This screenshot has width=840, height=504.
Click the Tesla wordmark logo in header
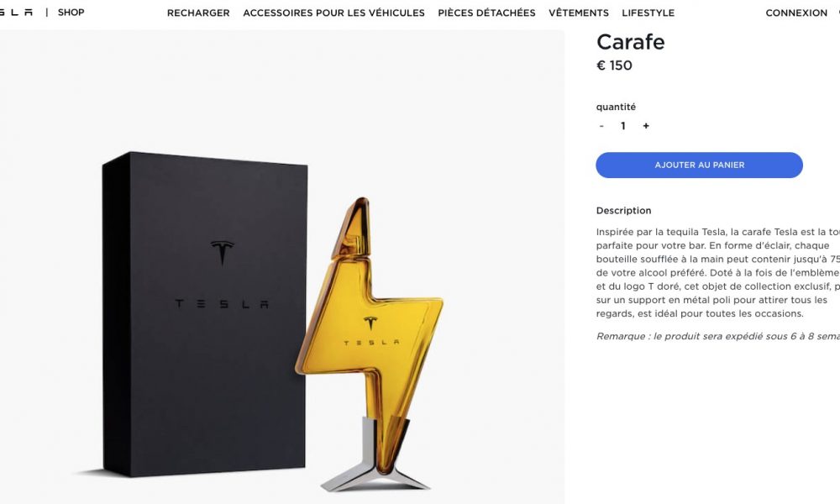coord(16,13)
